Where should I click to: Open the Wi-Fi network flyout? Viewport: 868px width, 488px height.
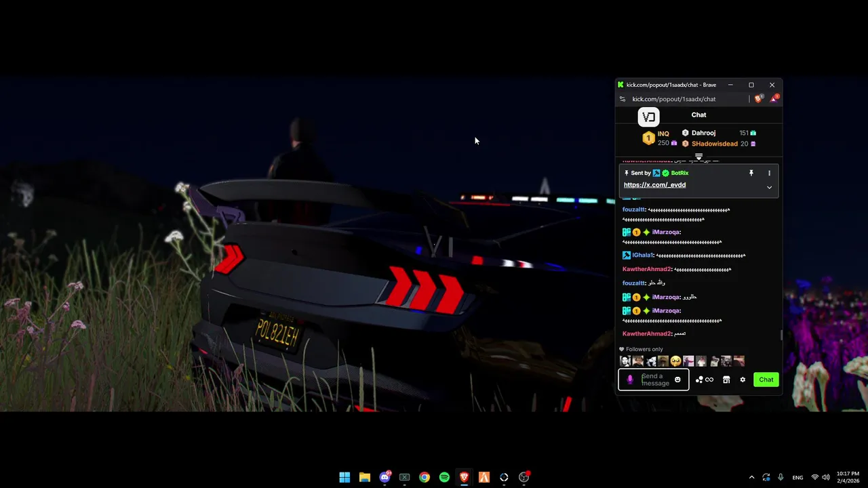click(x=815, y=477)
